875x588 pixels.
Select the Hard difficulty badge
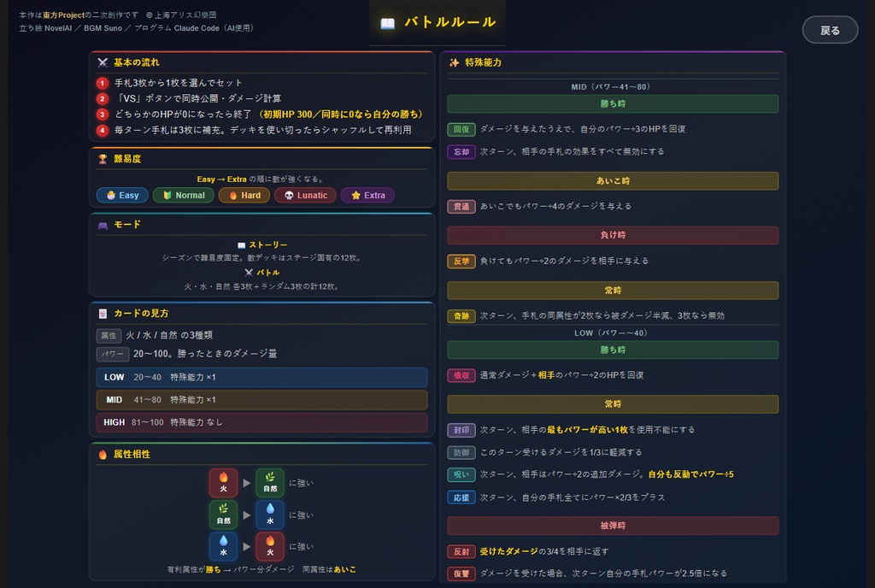click(x=244, y=195)
